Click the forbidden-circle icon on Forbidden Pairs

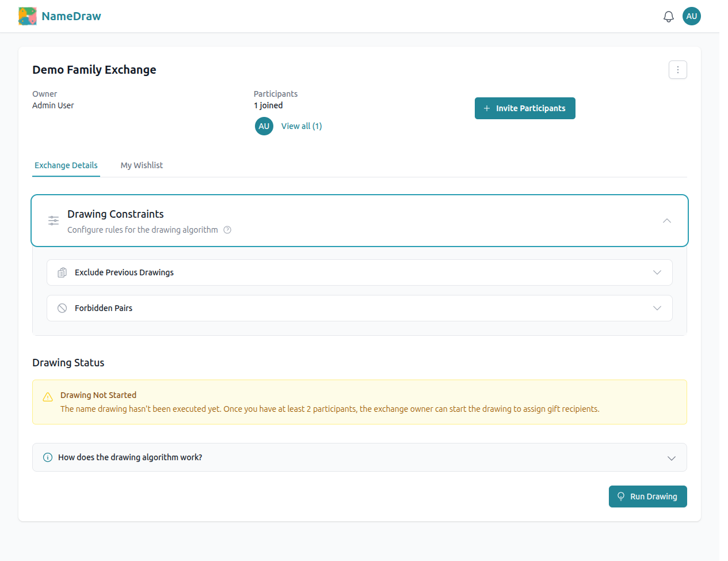click(x=62, y=308)
